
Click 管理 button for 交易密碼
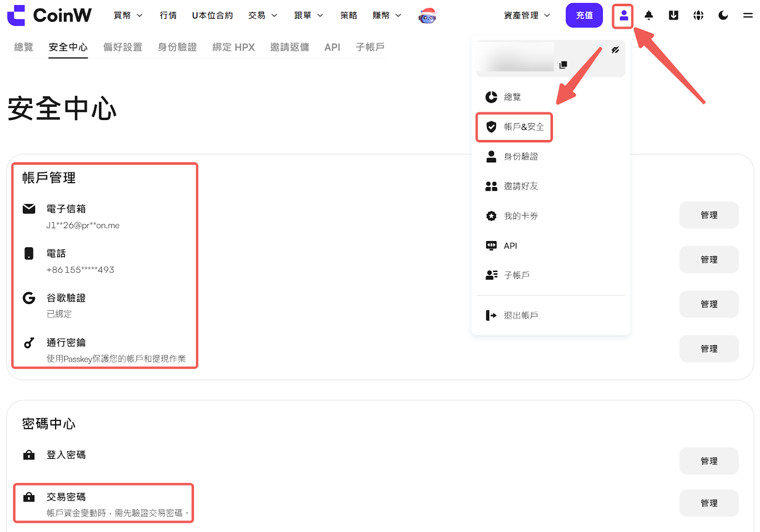(x=709, y=503)
